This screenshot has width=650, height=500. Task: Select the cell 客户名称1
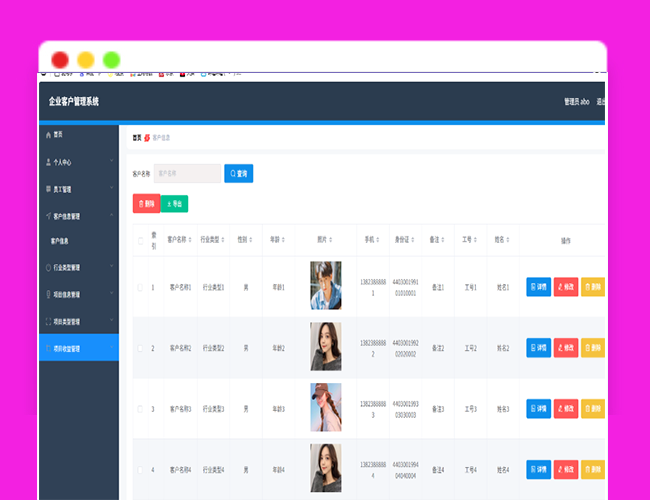tap(180, 287)
